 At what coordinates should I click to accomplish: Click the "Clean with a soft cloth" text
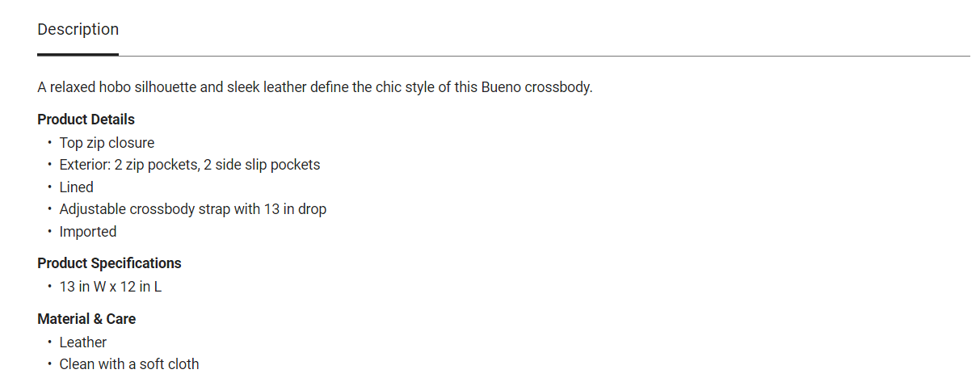[128, 364]
